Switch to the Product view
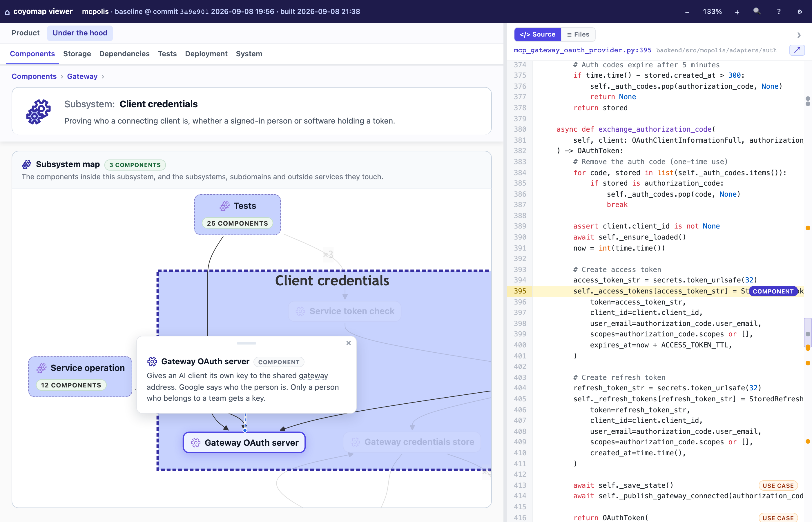 tap(26, 33)
